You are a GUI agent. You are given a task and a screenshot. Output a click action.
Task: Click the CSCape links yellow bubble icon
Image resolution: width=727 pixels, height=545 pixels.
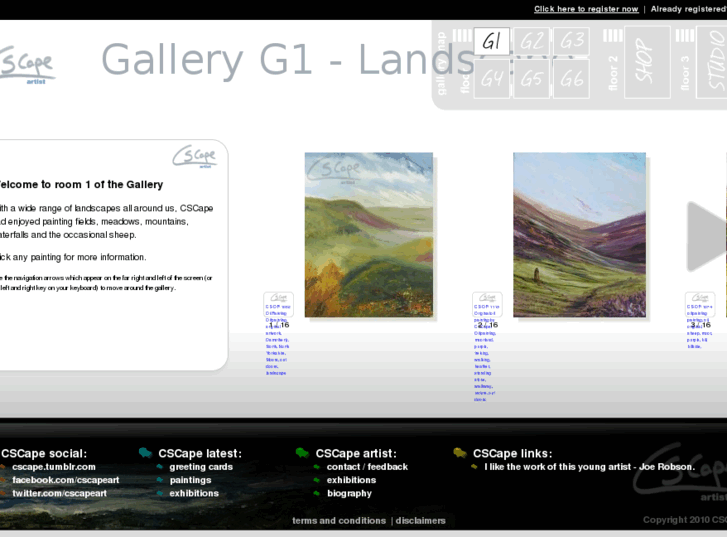click(x=459, y=453)
